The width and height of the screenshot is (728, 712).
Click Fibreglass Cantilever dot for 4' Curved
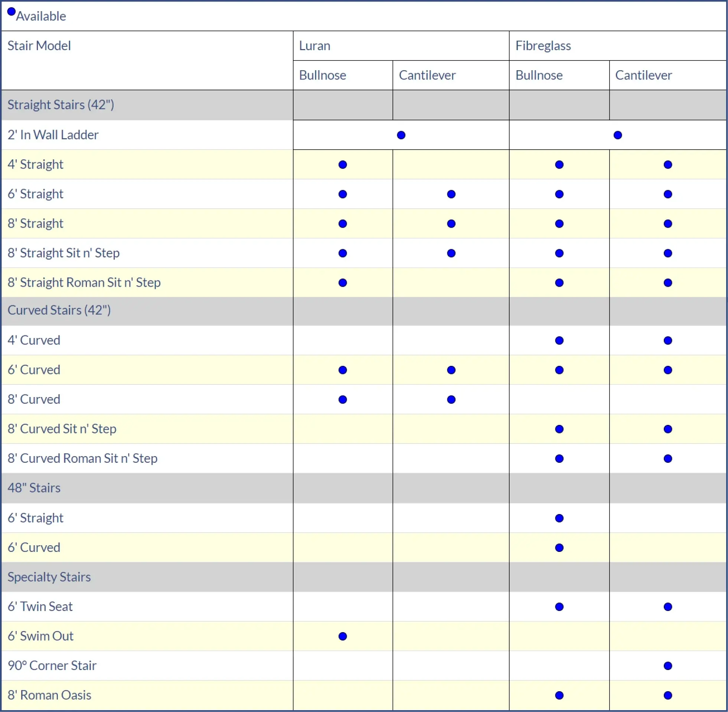pyautogui.click(x=667, y=340)
